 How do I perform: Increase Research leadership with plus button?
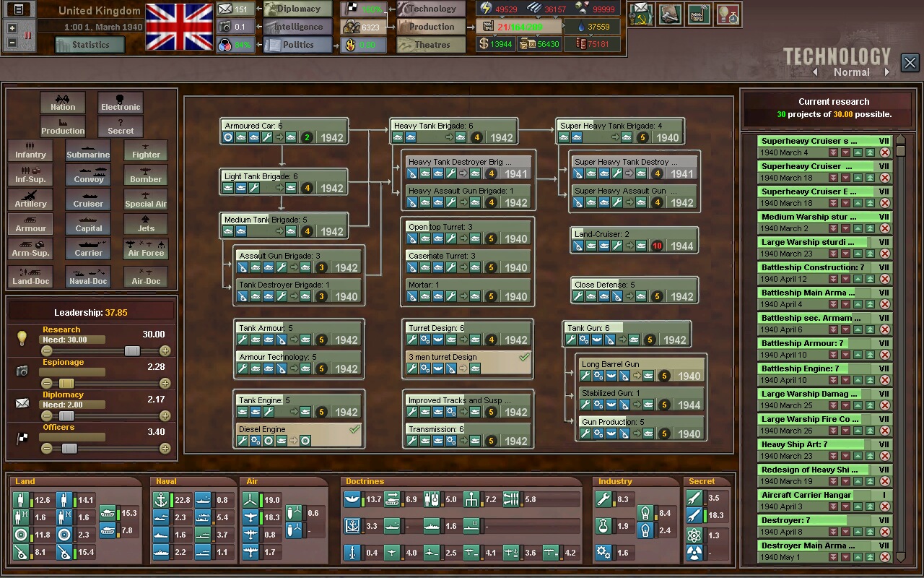165,351
